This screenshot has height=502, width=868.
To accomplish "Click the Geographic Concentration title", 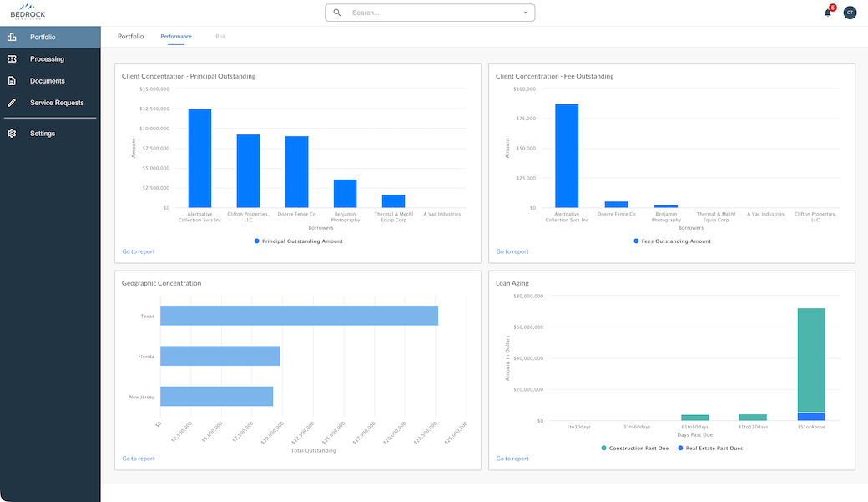I will [162, 283].
